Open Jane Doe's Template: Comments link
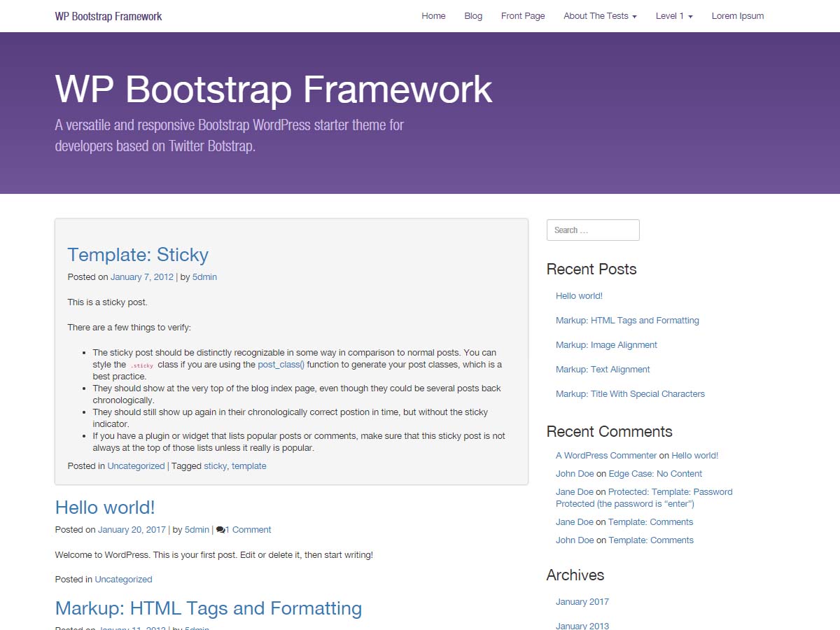The image size is (840, 630). tap(650, 522)
